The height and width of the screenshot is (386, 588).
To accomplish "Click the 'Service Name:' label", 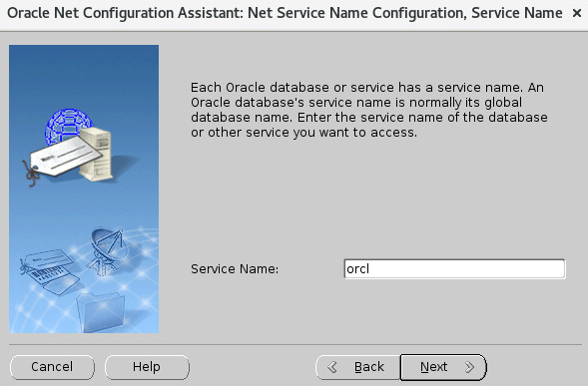I will coord(235,268).
